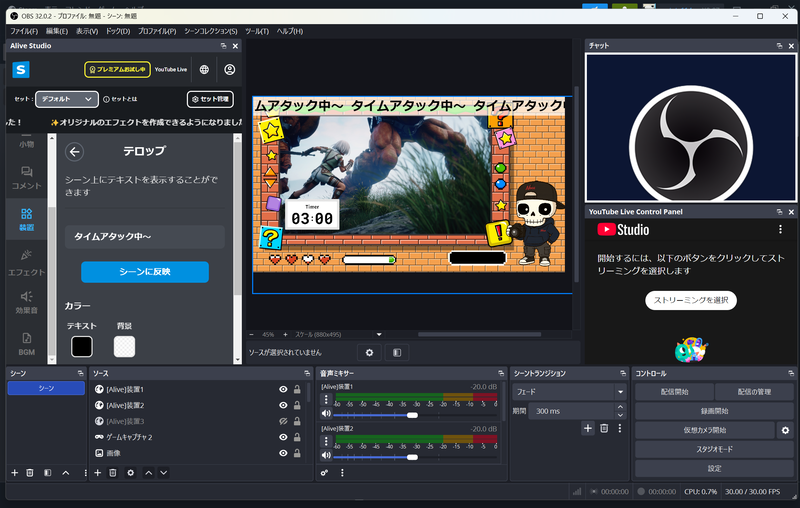800x508 pixels.
Task: Open virtual camera settings gear
Action: point(785,430)
